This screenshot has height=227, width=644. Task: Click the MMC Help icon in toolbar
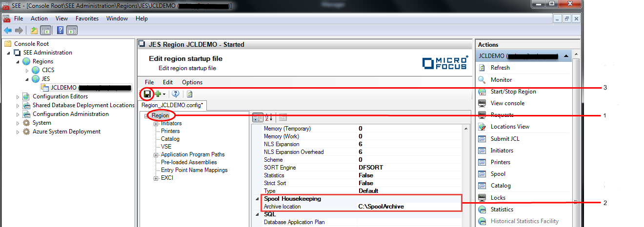pyautogui.click(x=60, y=30)
